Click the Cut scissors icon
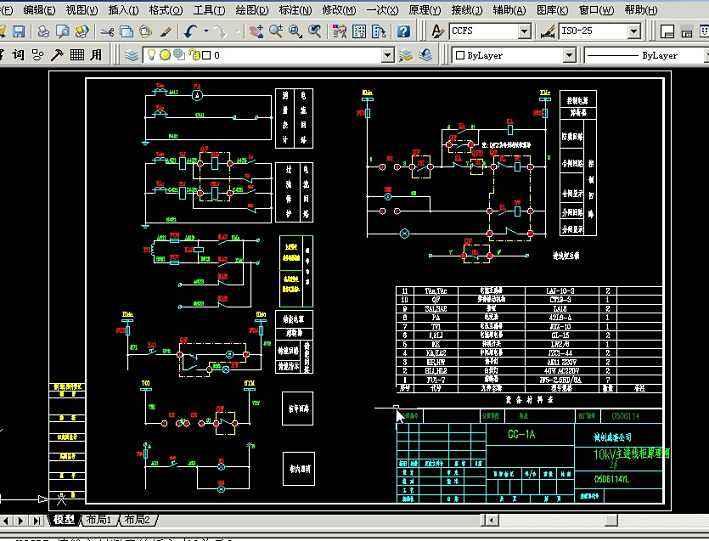 (x=108, y=32)
